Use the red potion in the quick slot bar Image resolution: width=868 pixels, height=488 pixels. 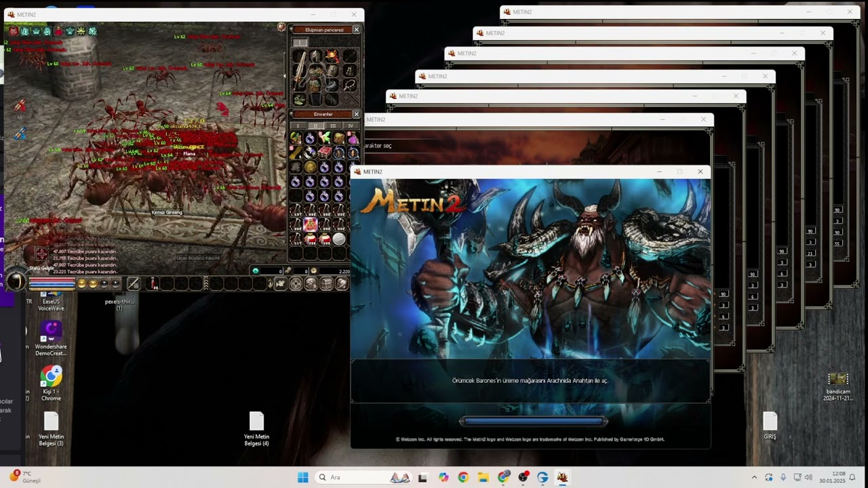[153, 283]
